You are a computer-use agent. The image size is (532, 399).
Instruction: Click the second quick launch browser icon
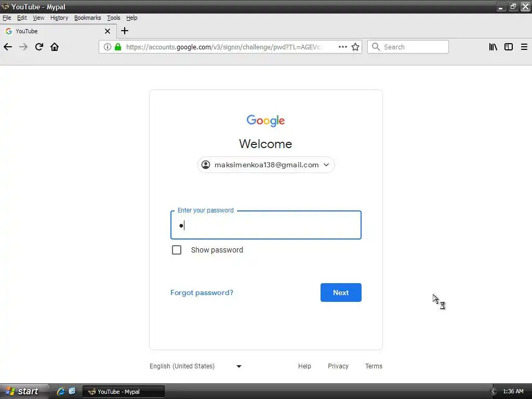[x=72, y=391]
